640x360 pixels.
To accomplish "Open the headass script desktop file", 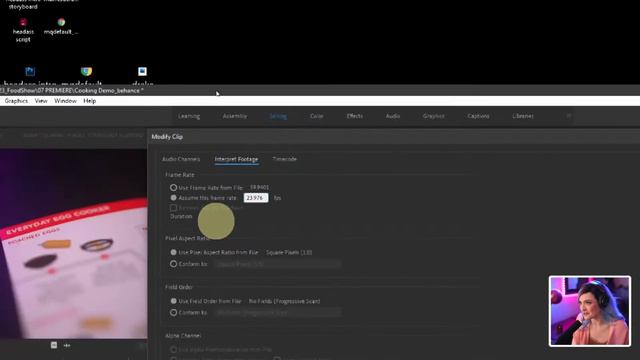I will [x=23, y=30].
